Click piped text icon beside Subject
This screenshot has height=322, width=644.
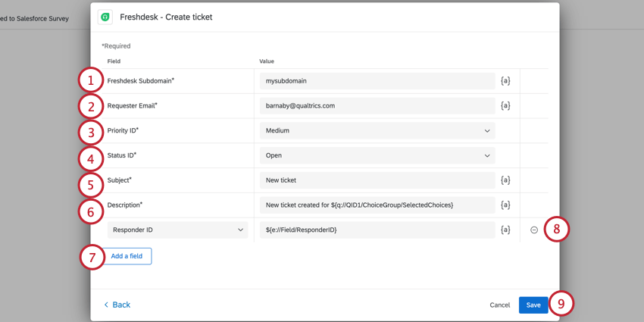pyautogui.click(x=505, y=180)
